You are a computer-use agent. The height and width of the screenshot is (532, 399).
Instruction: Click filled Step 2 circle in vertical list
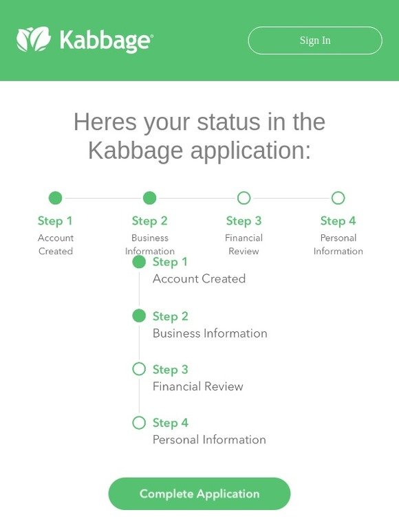139,316
